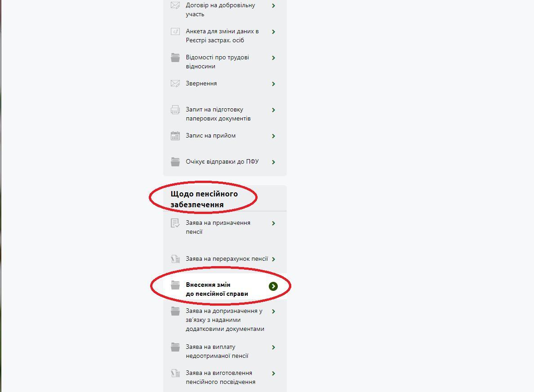This screenshot has width=534, height=392.
Task: Expand the chevron next to Запис на прийом
Action: point(273,136)
